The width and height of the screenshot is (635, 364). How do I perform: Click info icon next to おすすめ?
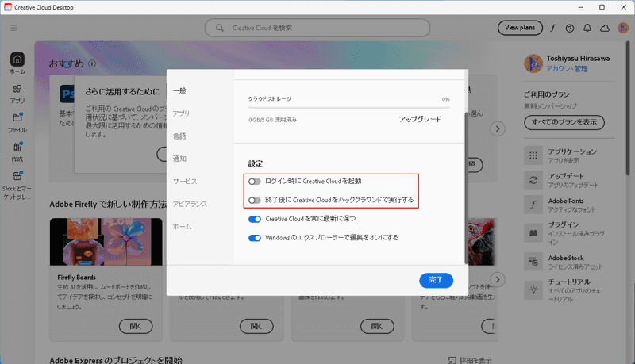pyautogui.click(x=92, y=64)
